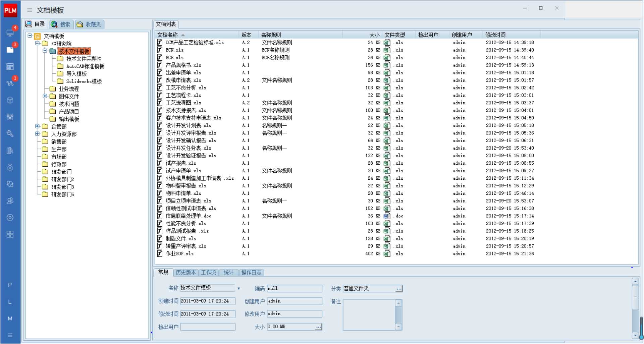Collapse the XX研究院 tree node
This screenshot has height=344, width=644.
coord(37,44)
